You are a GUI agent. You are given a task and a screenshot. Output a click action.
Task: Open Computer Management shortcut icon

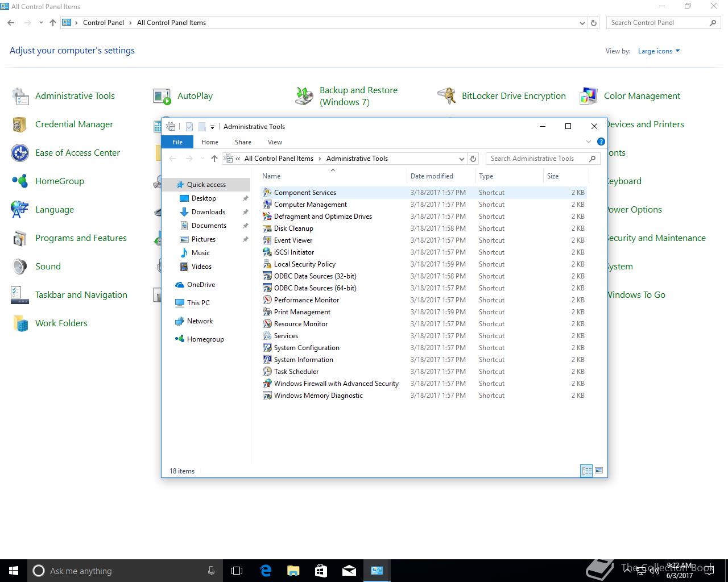click(267, 205)
